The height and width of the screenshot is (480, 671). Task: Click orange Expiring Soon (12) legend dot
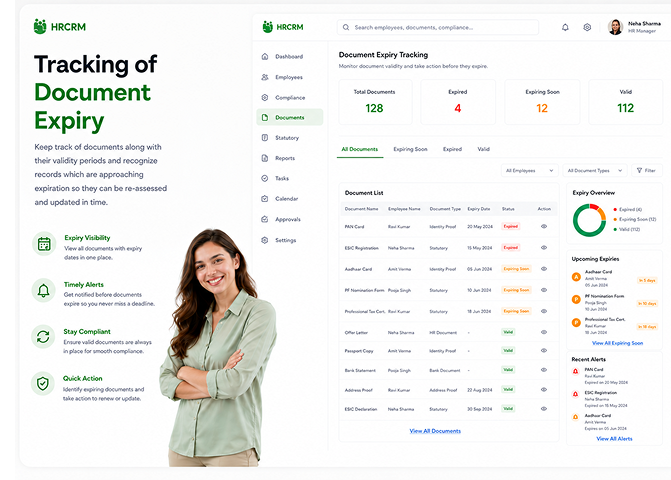(x=615, y=219)
